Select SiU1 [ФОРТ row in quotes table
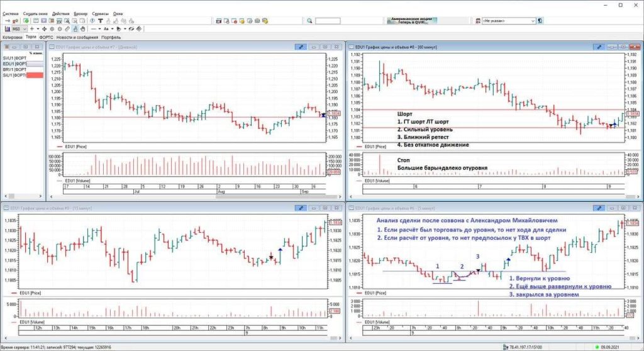Image resolution: width=644 pixels, height=351 pixels. pyautogui.click(x=23, y=75)
